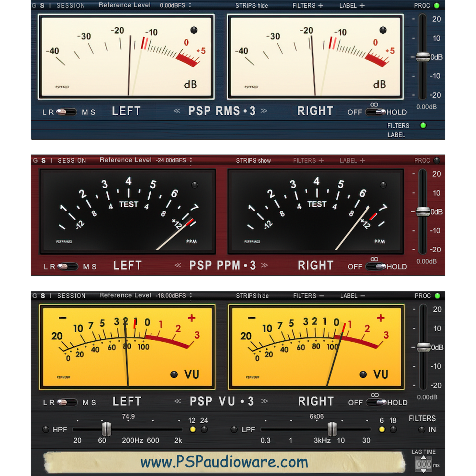Open SESSION menu in PSP VU header
This screenshot has width=476, height=476.
(x=71, y=296)
